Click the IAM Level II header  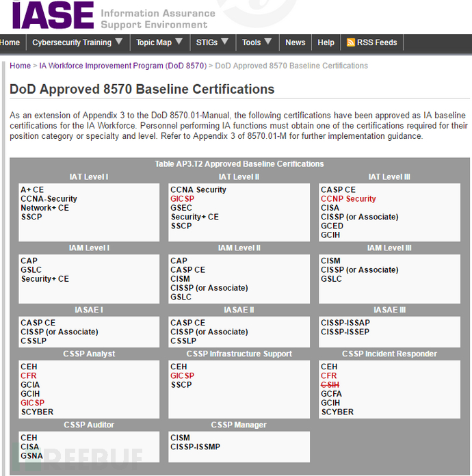coord(239,248)
